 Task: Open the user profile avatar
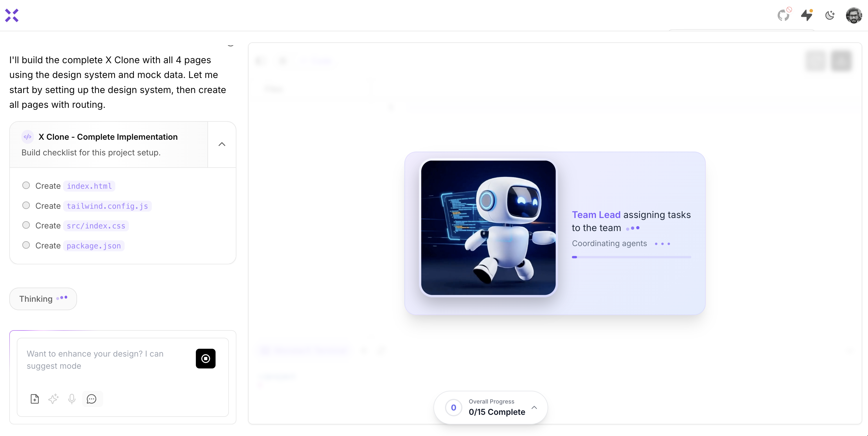click(854, 16)
